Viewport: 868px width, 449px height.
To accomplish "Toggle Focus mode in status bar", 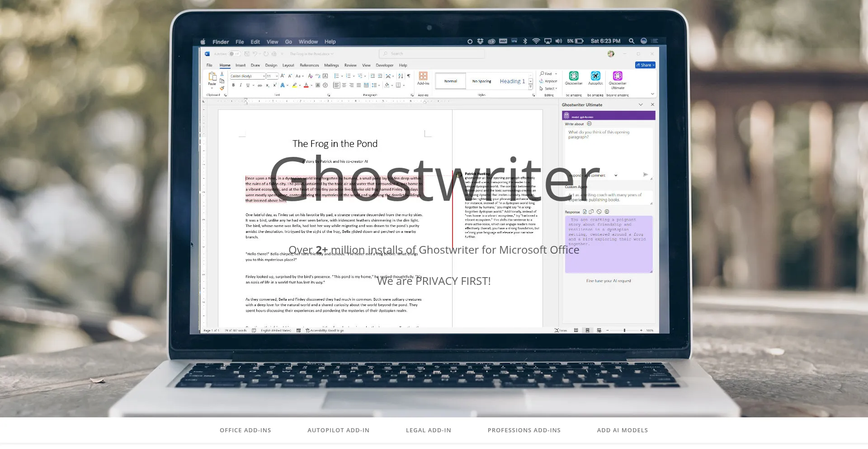I will click(x=561, y=331).
